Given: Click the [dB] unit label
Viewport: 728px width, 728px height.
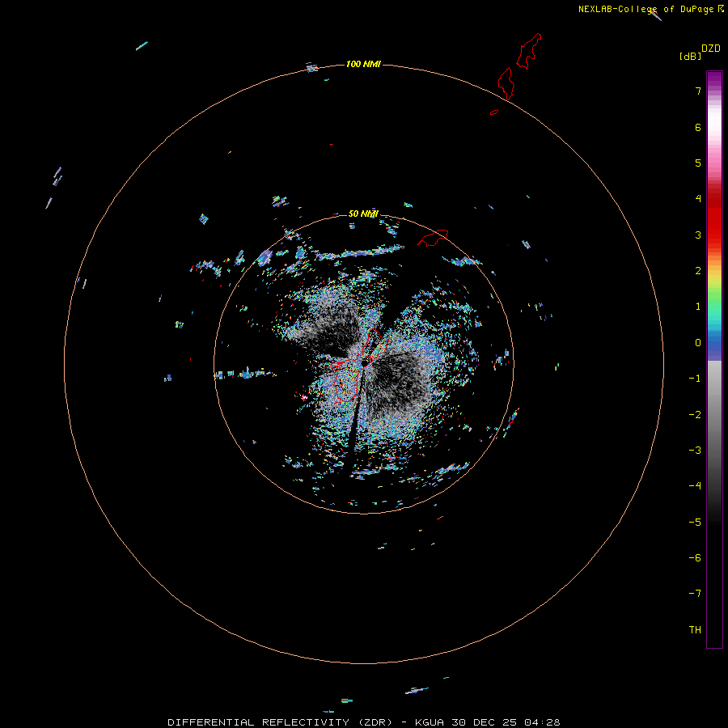Looking at the screenshot, I should (x=690, y=56).
